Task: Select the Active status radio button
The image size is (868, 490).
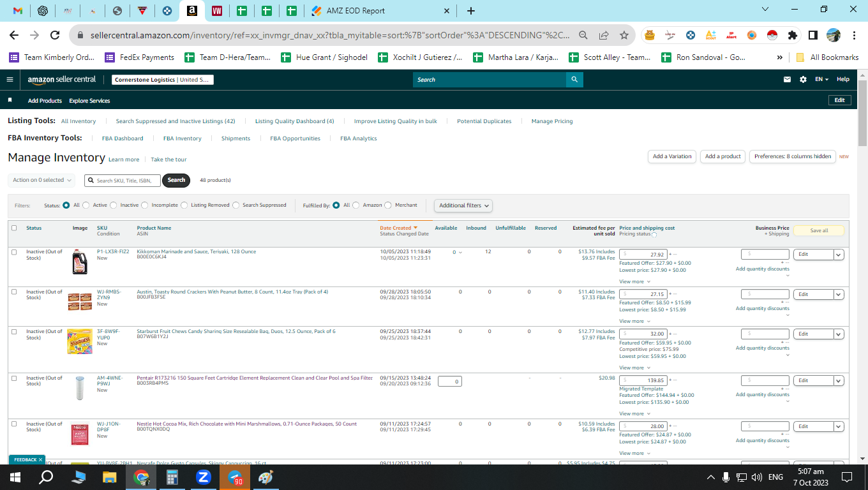Action: (86, 205)
